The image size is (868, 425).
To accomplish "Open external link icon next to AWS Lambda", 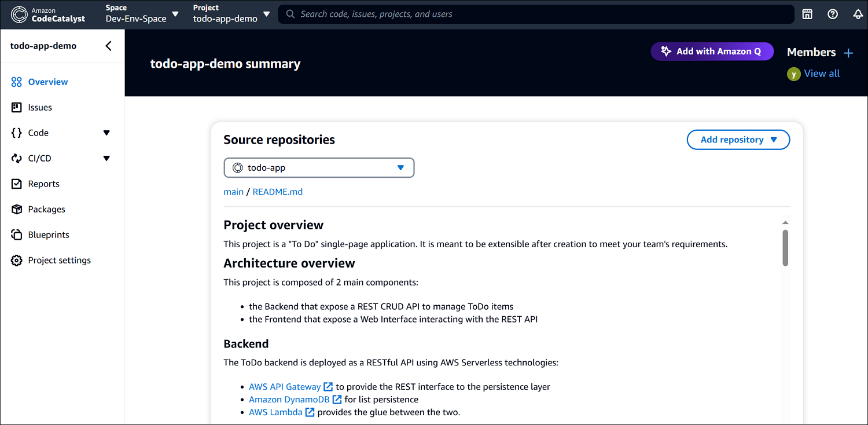I will pyautogui.click(x=310, y=412).
